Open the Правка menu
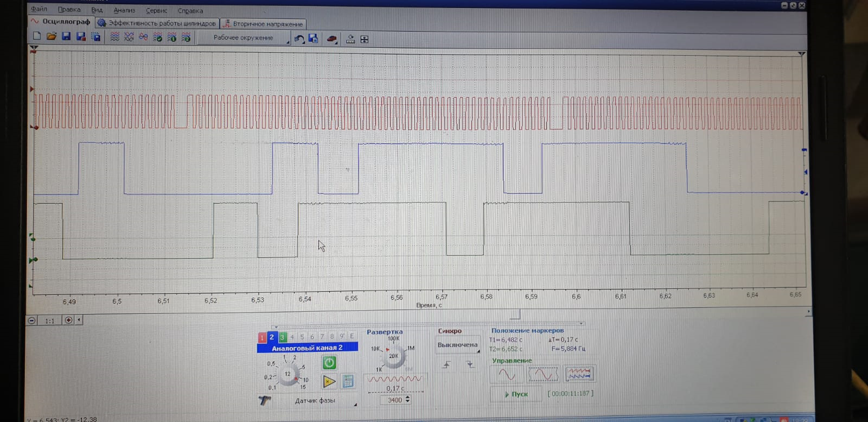The image size is (868, 422). pos(69,10)
